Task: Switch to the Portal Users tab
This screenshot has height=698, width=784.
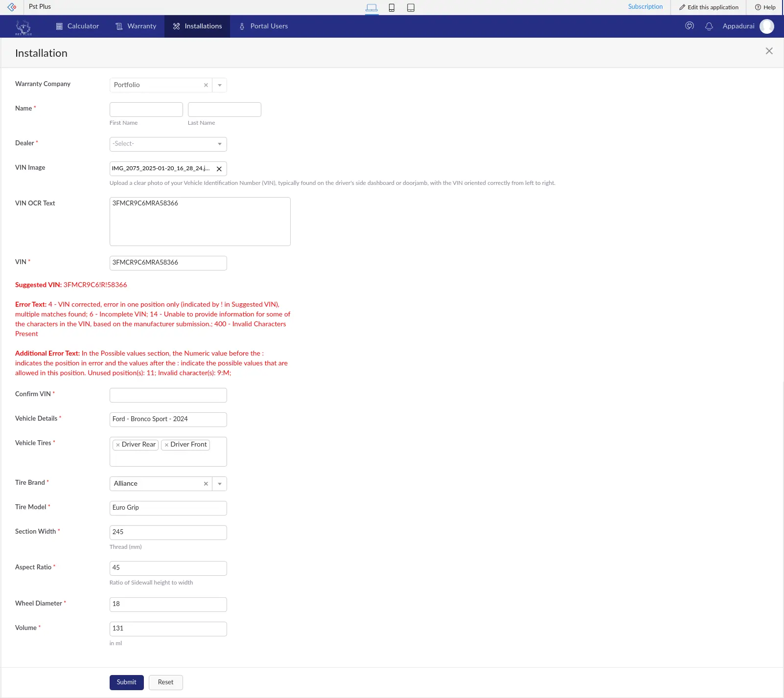Action: 263,26
